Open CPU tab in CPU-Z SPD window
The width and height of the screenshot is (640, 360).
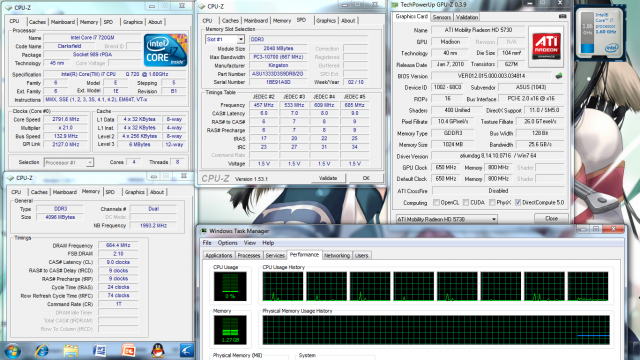[x=207, y=21]
